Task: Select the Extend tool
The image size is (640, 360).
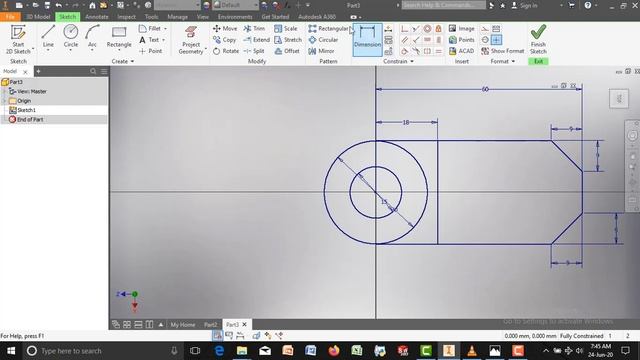Action: tap(256, 40)
